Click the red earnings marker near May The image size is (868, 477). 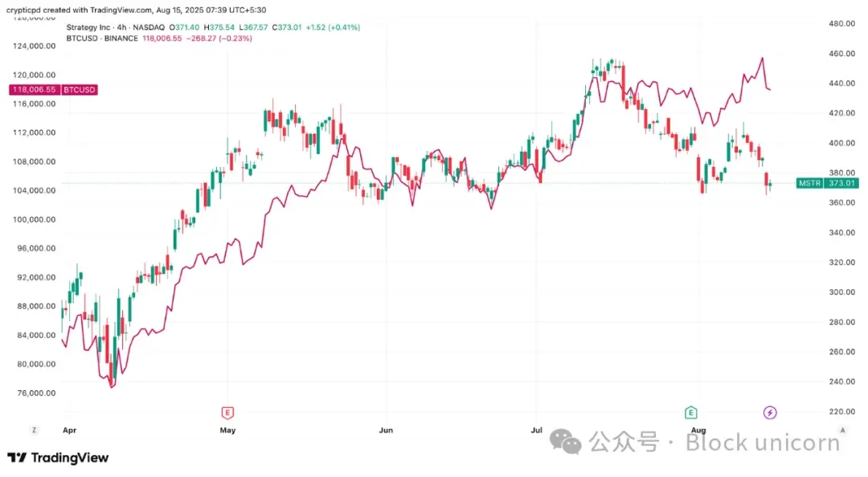coord(227,413)
